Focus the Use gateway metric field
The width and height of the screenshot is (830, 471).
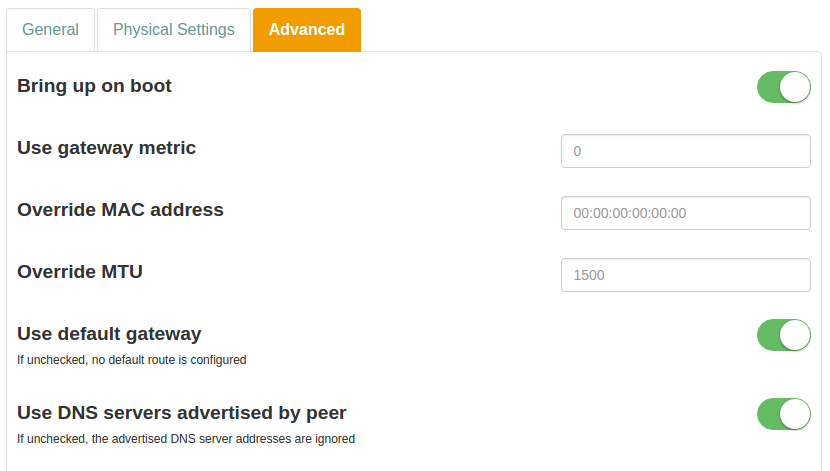tap(685, 151)
